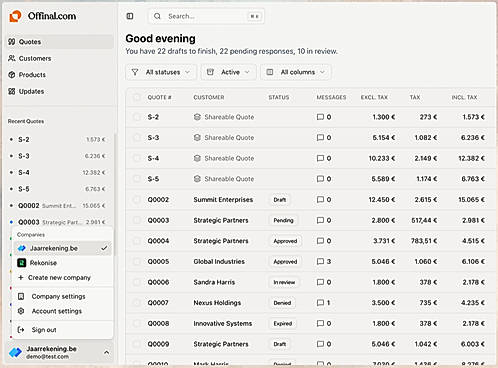Click the plus icon for Create new company
Viewport: 498px width, 368px height.
(21, 277)
